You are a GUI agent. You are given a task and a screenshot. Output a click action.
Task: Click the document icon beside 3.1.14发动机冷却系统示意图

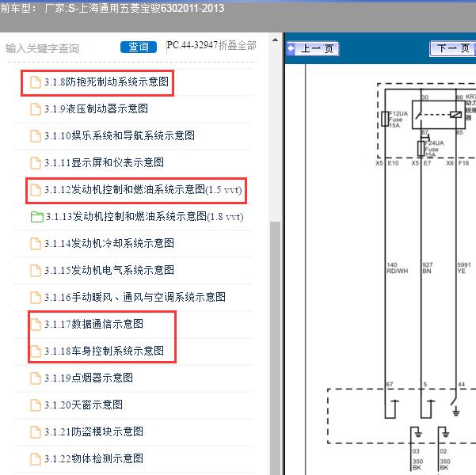tap(36, 243)
